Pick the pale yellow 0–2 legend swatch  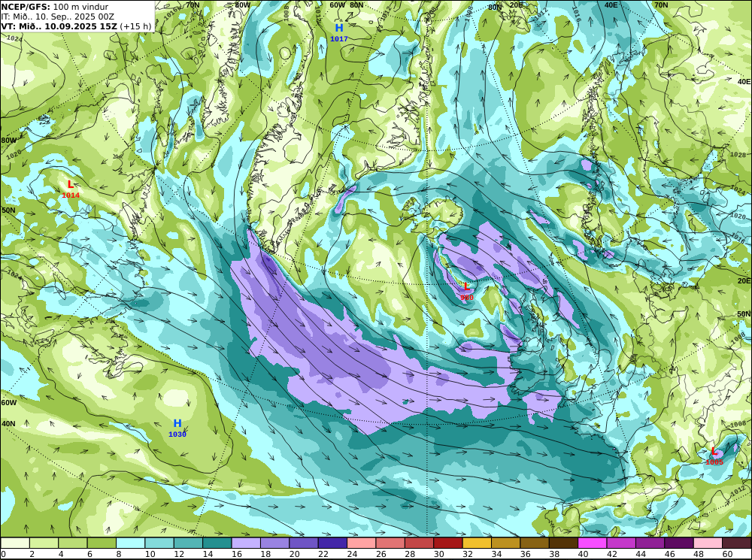click(x=15, y=543)
